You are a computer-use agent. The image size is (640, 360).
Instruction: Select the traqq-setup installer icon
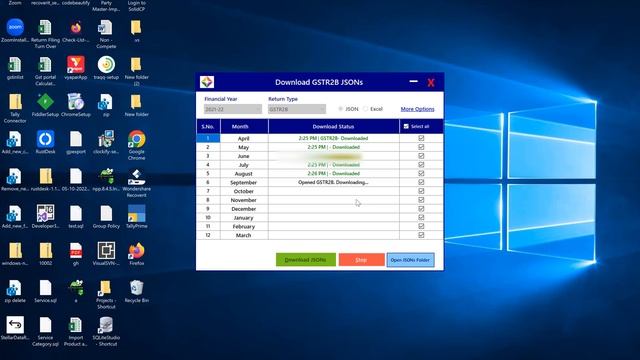106,64
